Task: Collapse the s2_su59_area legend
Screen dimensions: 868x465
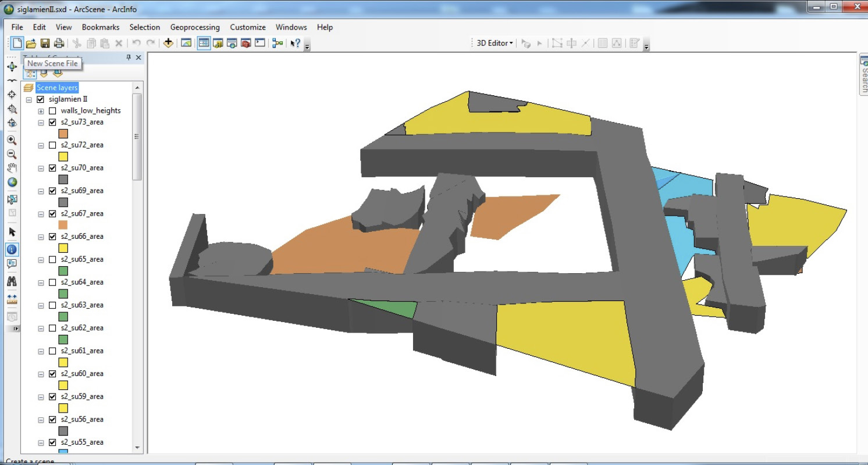Action: (x=41, y=398)
